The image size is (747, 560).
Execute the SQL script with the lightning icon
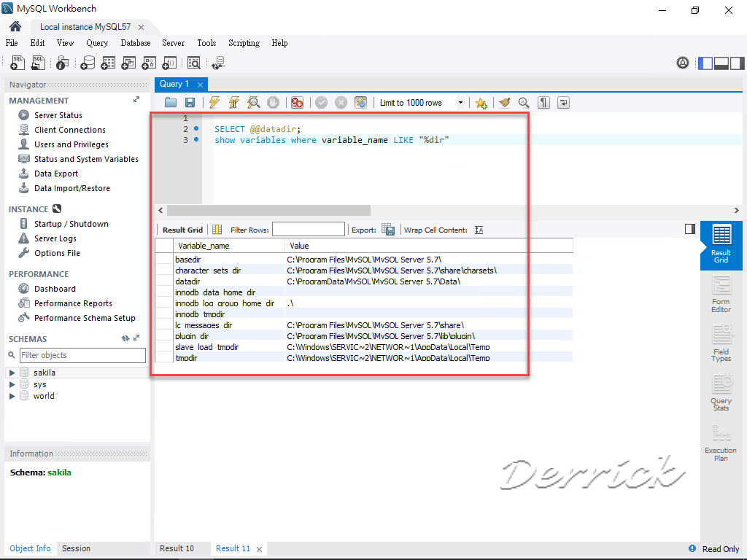click(x=214, y=102)
